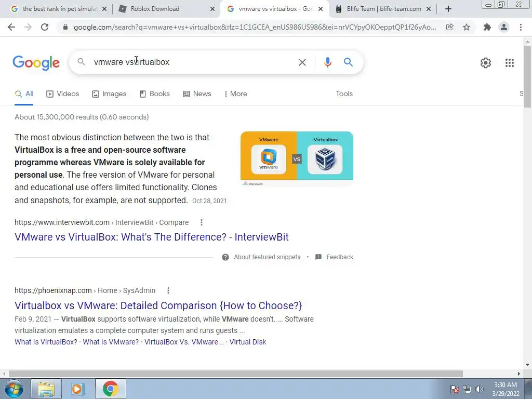Viewport: 532px width, 399px height.
Task: Clear the search box with the X
Action: (x=302, y=62)
